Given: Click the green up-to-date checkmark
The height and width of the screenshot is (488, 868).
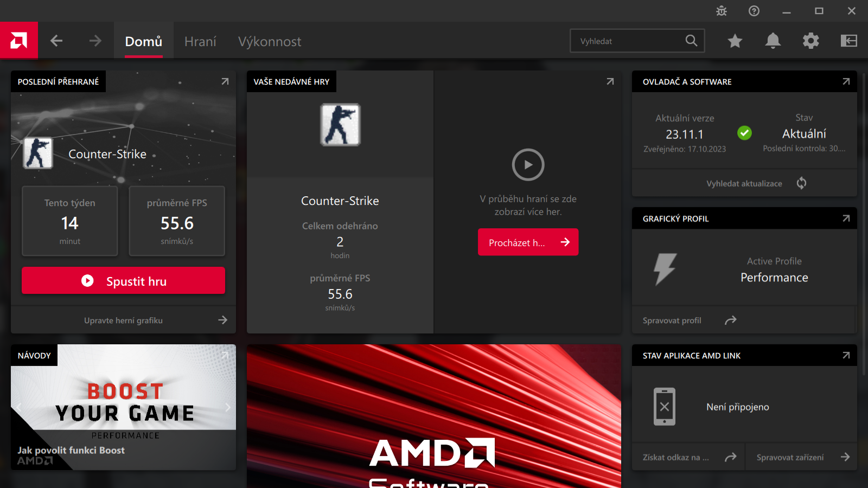Looking at the screenshot, I should pos(745,133).
